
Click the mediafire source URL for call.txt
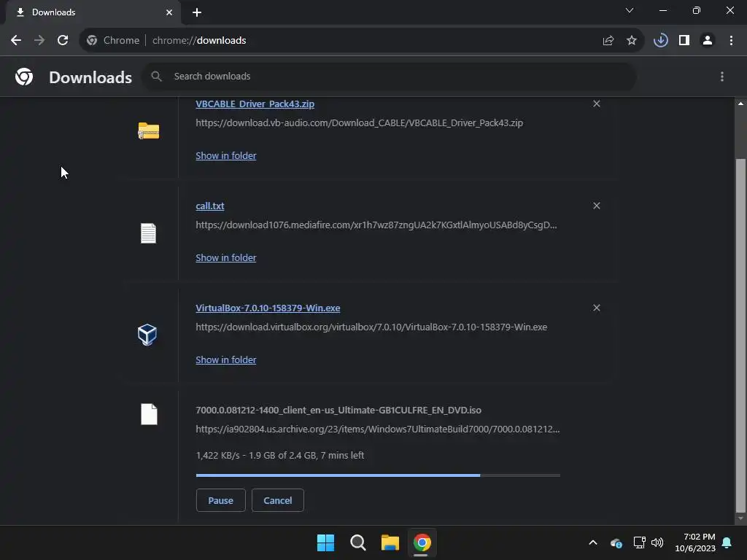pyautogui.click(x=376, y=225)
